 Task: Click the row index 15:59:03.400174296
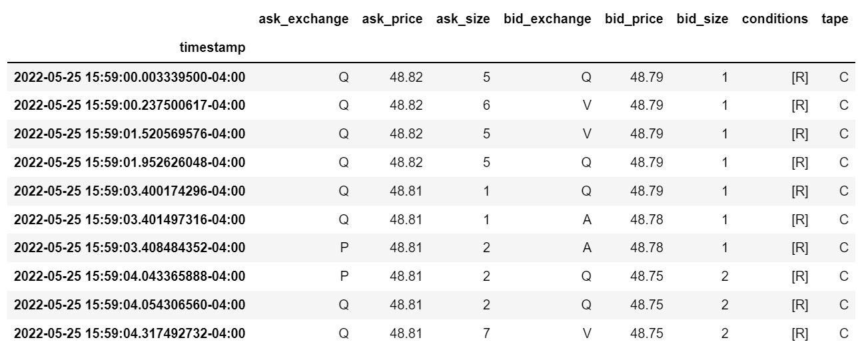click(129, 191)
